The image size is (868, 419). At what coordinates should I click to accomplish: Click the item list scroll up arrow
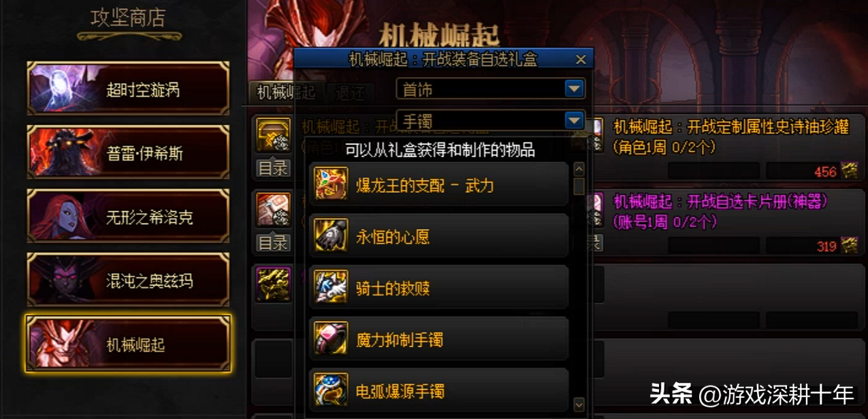click(579, 169)
